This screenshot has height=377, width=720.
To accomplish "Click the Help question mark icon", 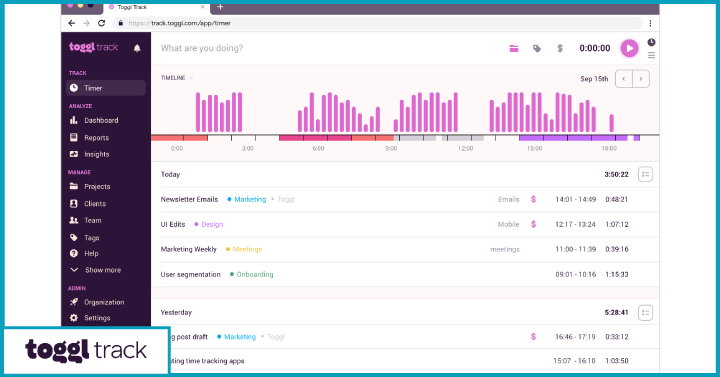I will [73, 253].
